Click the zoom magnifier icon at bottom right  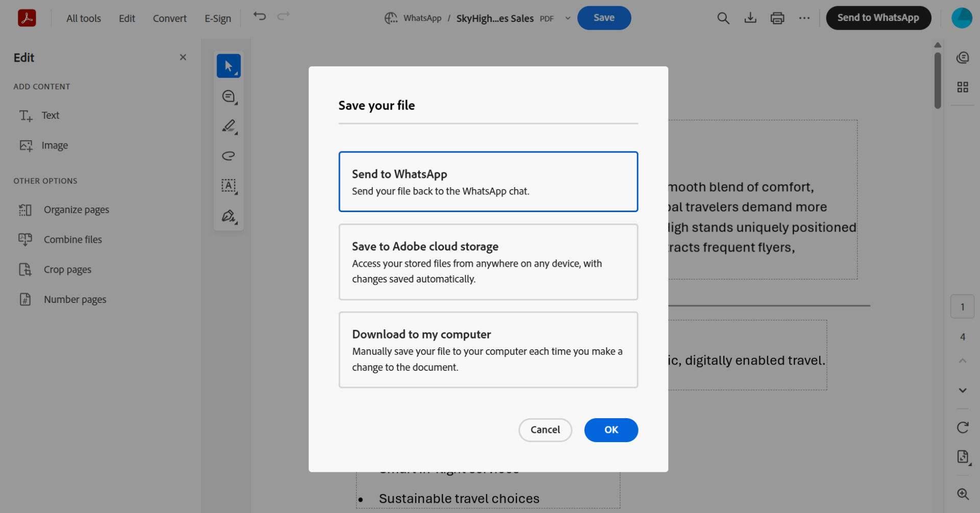963,494
